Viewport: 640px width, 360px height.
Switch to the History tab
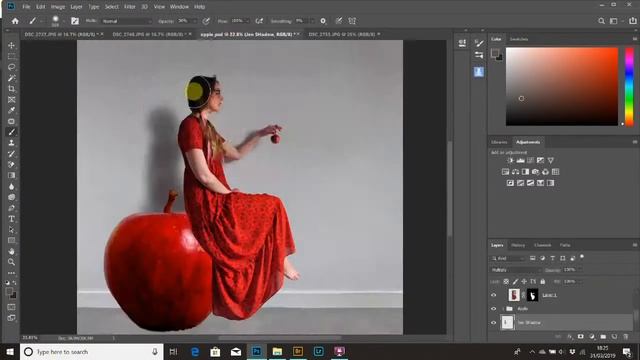pos(518,245)
